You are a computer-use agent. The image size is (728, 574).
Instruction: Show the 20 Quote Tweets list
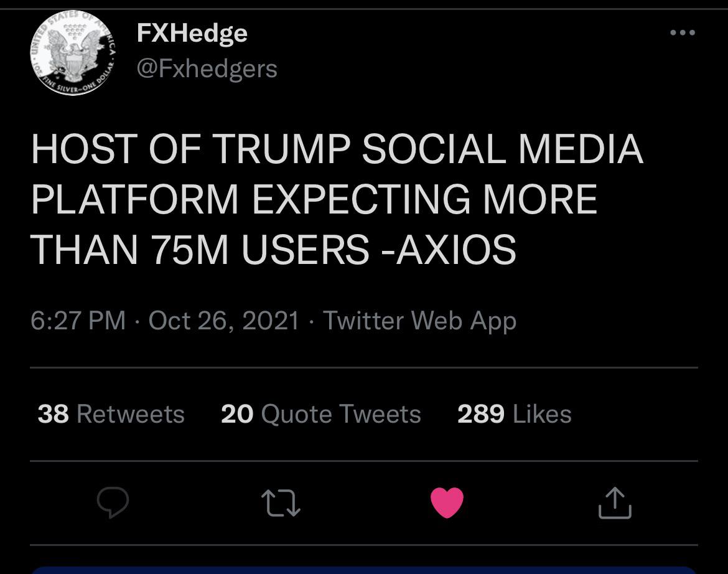[x=321, y=414]
